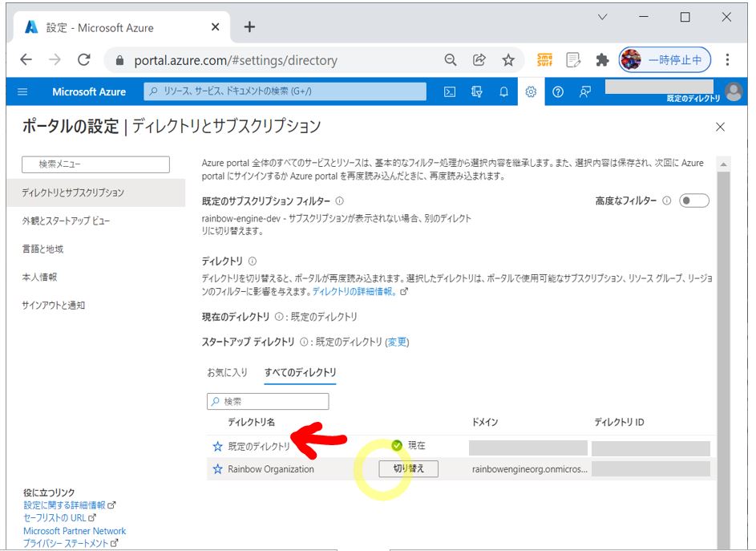Show notifications bell panel
Image resolution: width=756 pixels, height=551 pixels.
[x=503, y=91]
